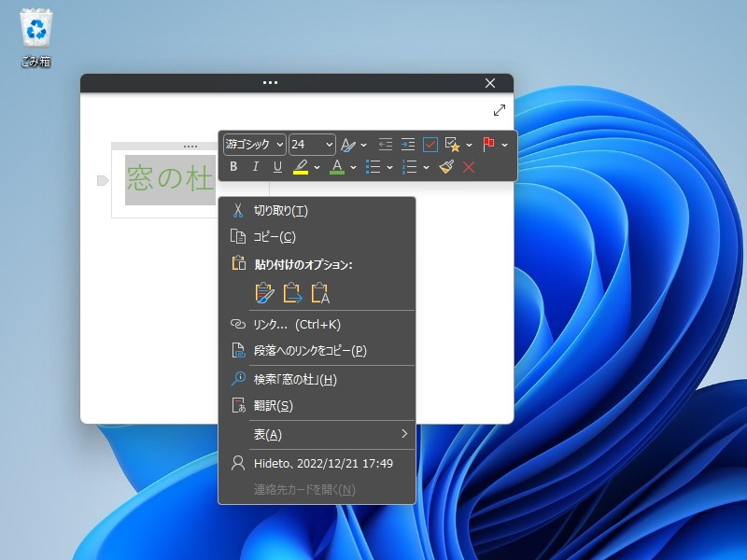Screen dimensions: 747x560
Task: Toggle bold formatting
Action: click(x=233, y=167)
